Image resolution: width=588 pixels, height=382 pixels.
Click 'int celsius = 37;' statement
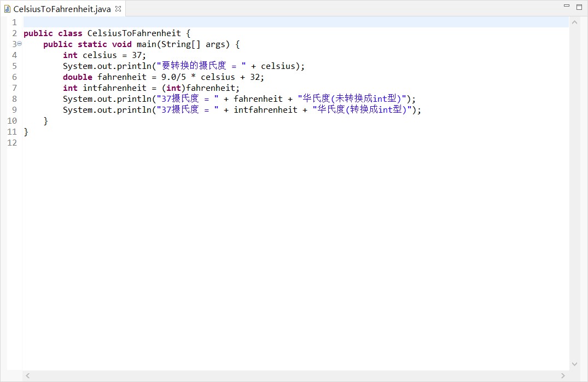(104, 55)
